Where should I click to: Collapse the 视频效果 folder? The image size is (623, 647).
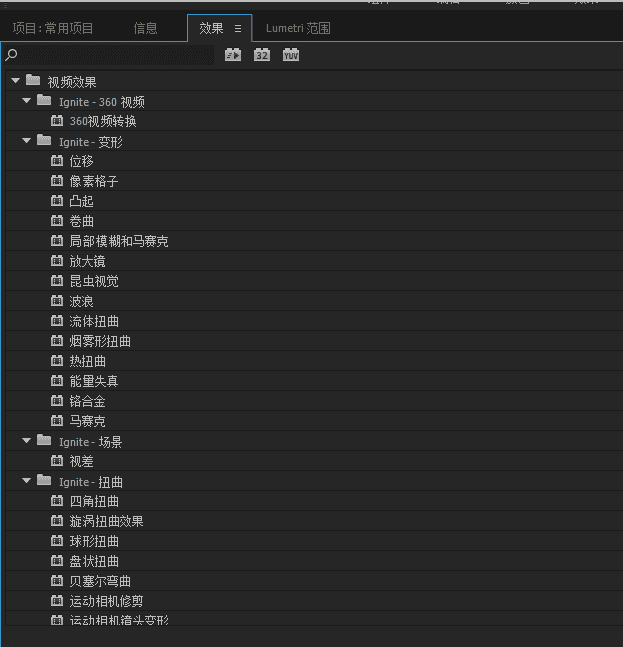click(x=16, y=81)
